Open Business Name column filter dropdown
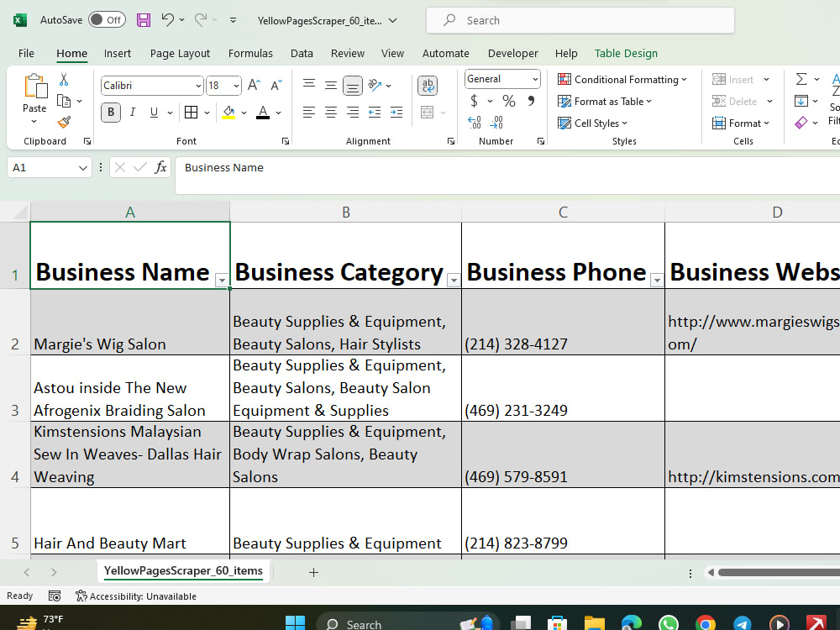This screenshot has height=630, width=840. 221,280
